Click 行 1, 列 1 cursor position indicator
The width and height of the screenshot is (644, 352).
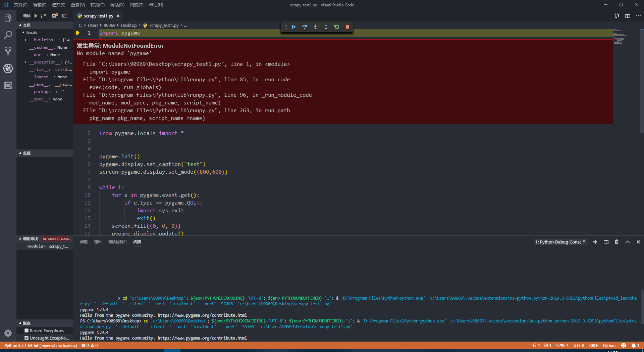click(x=542, y=345)
